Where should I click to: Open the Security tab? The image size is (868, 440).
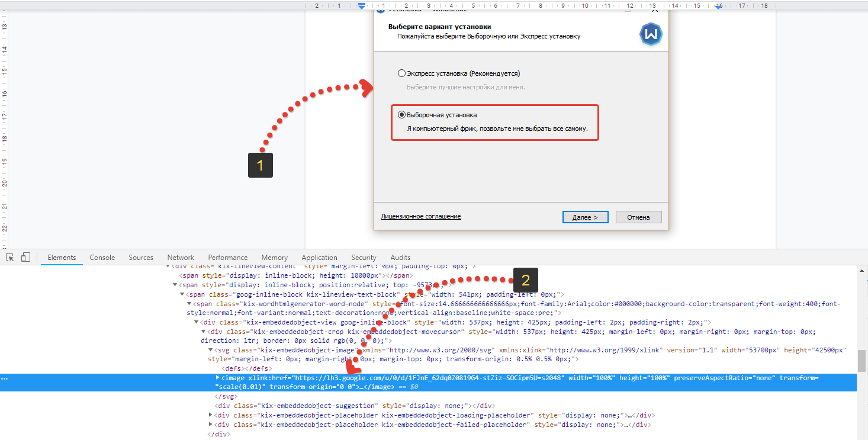pos(364,258)
